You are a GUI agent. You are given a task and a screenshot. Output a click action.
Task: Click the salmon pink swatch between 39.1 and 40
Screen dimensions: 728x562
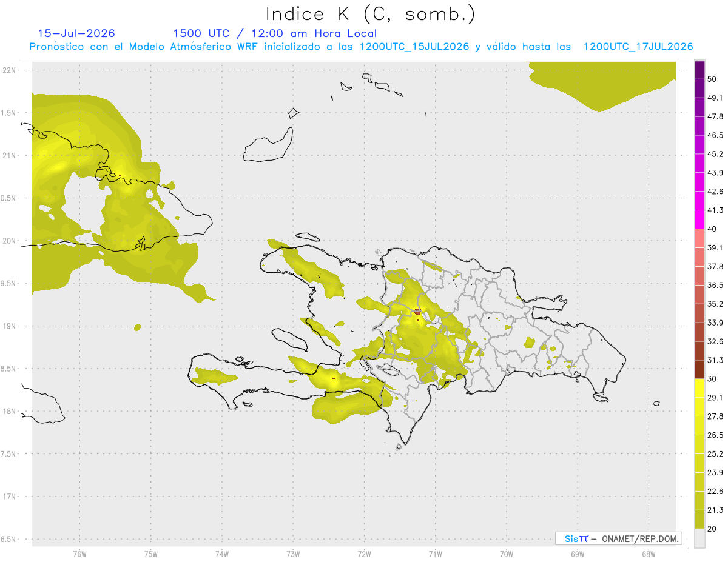[700, 238]
